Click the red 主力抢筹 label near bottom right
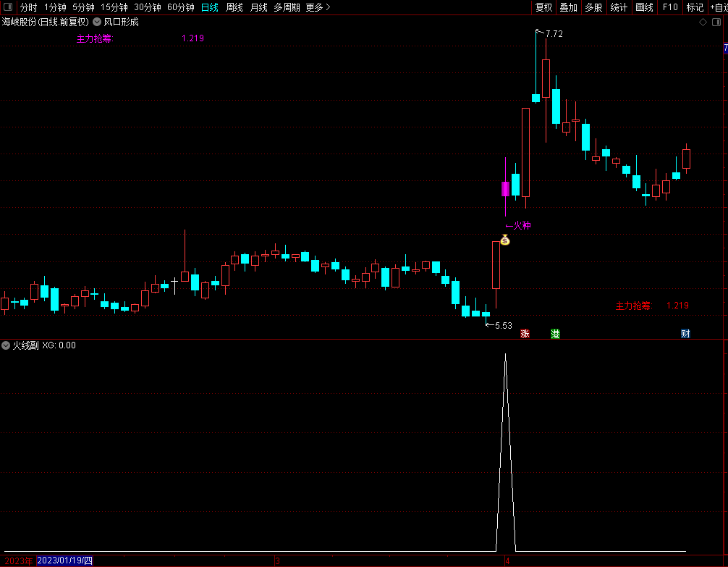This screenshot has height=567, width=728. 634,306
